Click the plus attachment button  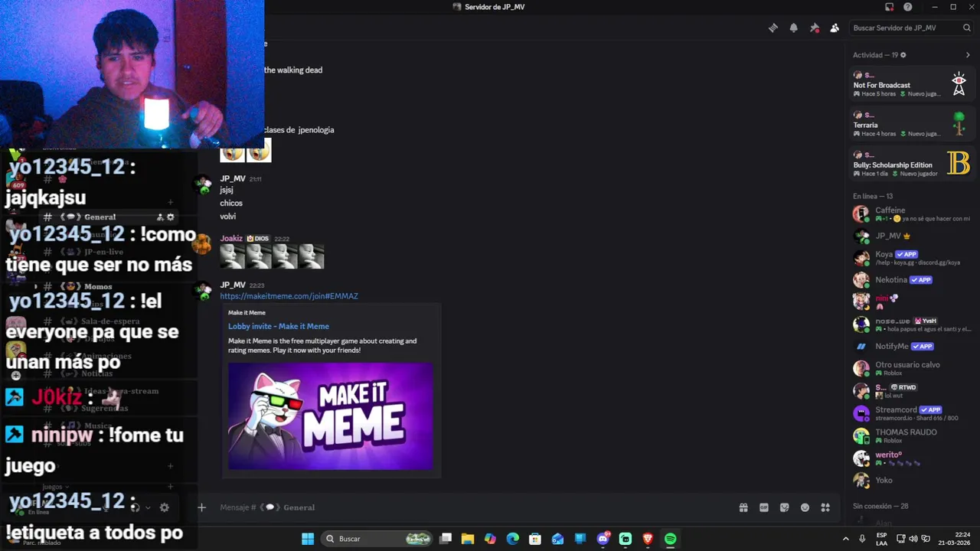[201, 507]
